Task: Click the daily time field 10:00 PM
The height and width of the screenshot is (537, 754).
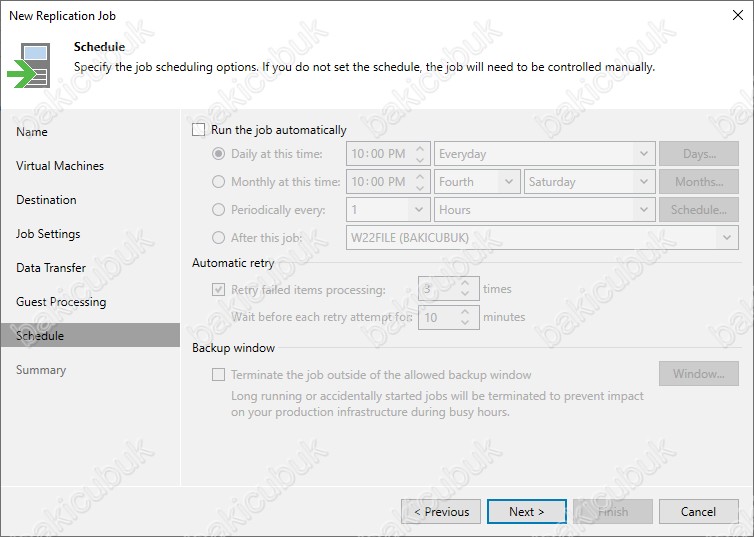Action: coord(388,154)
